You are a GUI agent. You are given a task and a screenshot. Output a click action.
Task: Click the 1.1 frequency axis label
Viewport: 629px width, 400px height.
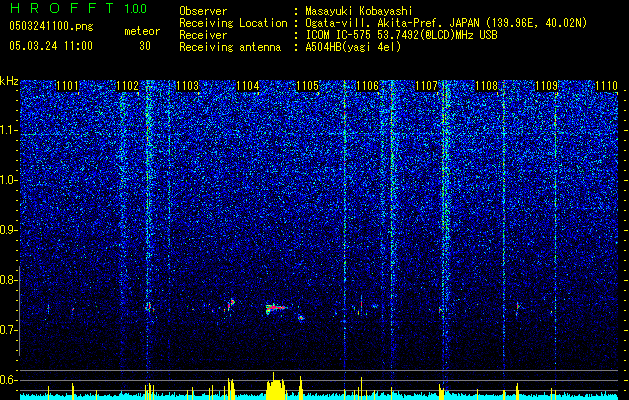pos(9,130)
